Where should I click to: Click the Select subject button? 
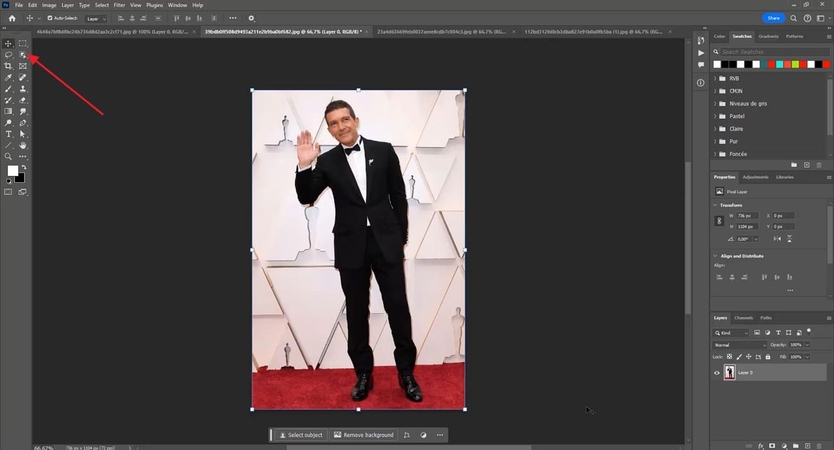301,435
